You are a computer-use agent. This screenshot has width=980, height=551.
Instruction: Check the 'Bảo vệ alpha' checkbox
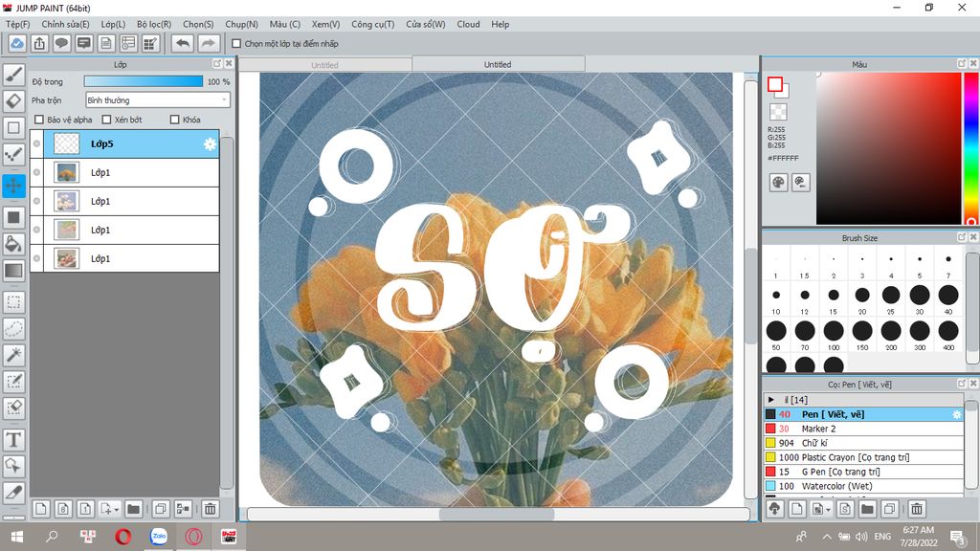click(39, 120)
